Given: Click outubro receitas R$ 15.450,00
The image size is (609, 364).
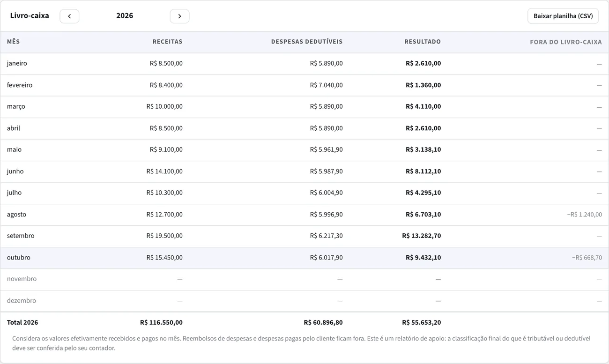Looking at the screenshot, I should click(x=164, y=258).
